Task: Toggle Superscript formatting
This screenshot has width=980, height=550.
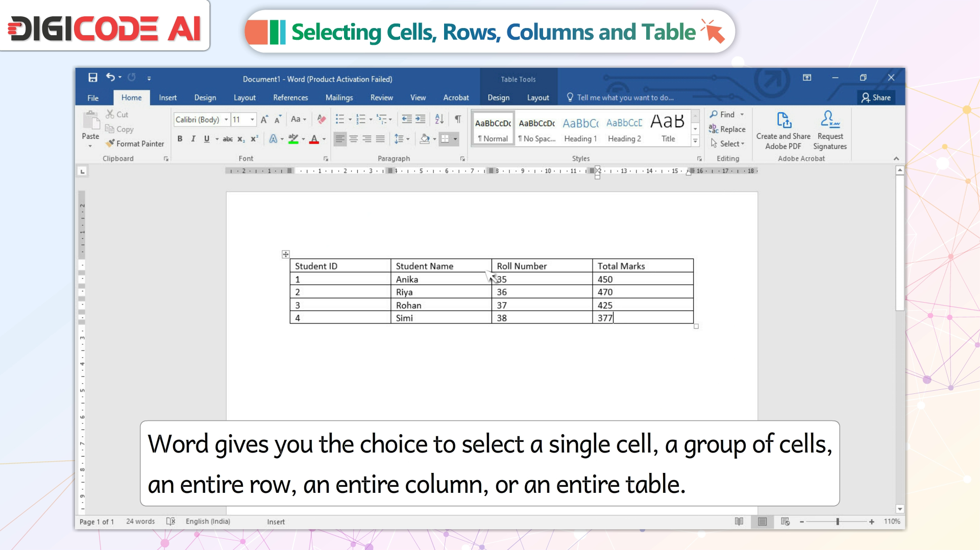Action: (254, 139)
